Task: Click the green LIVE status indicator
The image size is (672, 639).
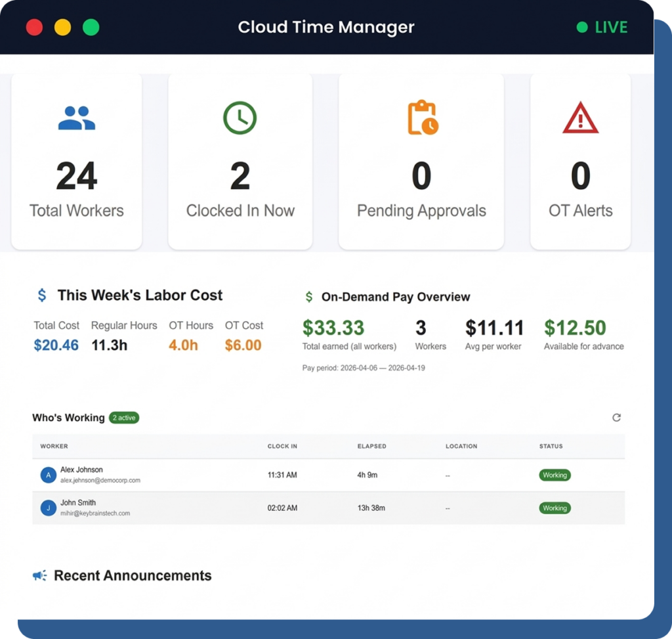Action: (x=602, y=28)
